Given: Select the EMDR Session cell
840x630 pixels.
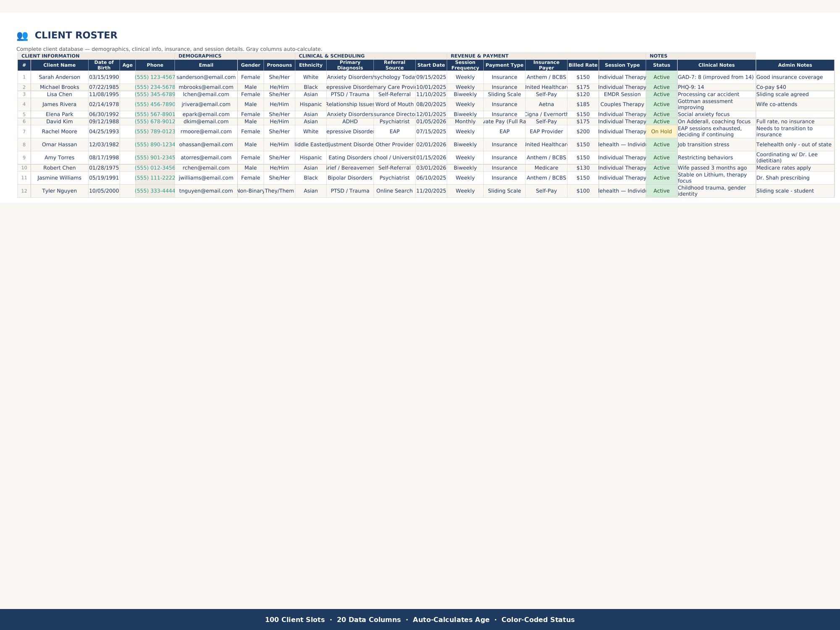Looking at the screenshot, I should [622, 94].
